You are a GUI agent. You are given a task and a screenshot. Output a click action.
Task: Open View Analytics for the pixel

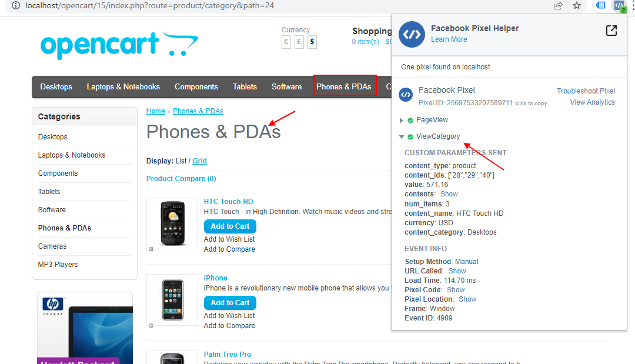(x=592, y=102)
